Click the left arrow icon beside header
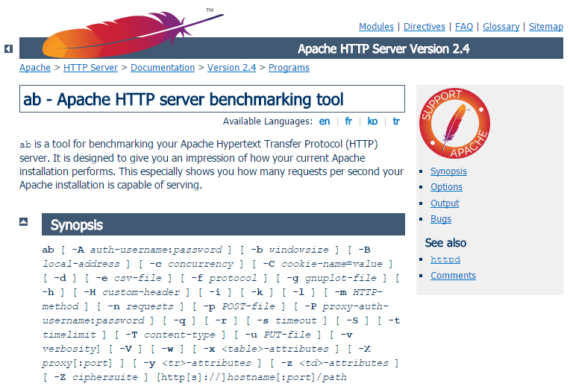570x392 pixels. [x=8, y=49]
